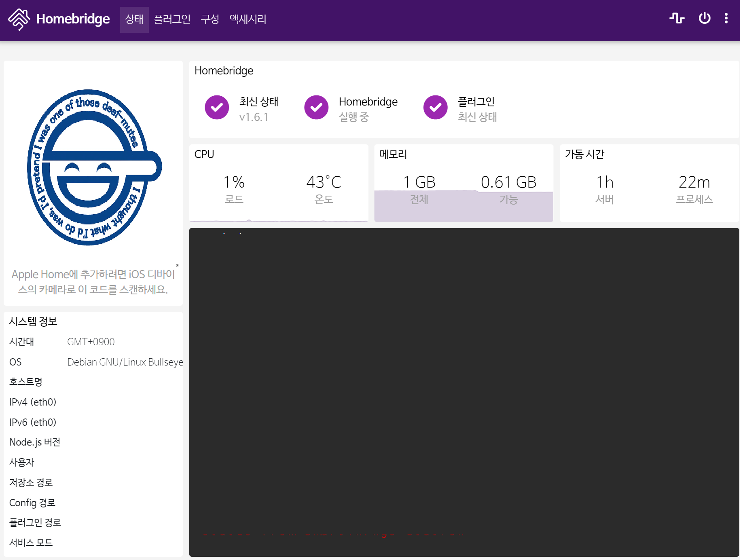Click the 1 GB total memory value

pyautogui.click(x=419, y=182)
